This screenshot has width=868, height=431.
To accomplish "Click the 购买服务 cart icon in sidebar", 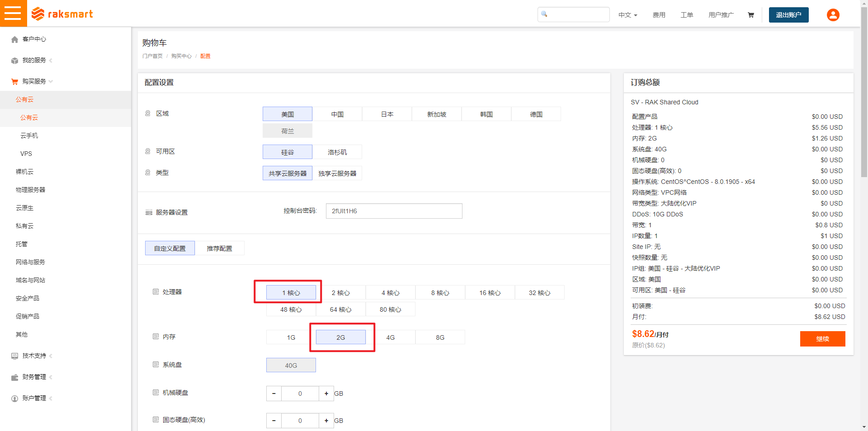I will [x=15, y=82].
